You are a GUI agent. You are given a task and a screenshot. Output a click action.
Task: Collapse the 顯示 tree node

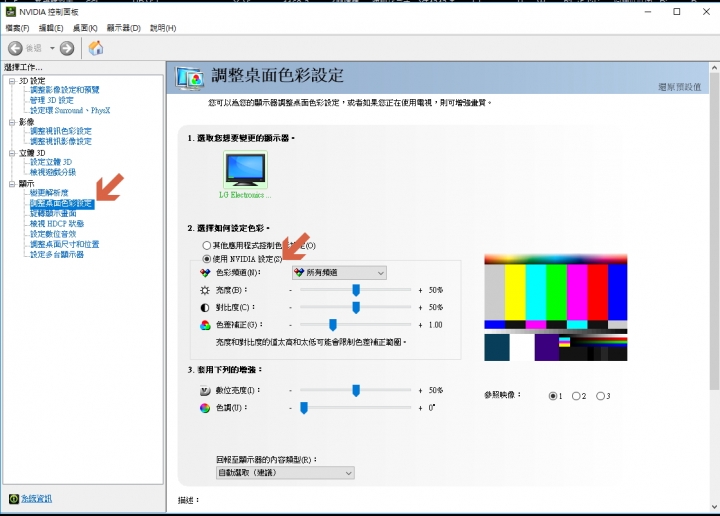pos(12,184)
